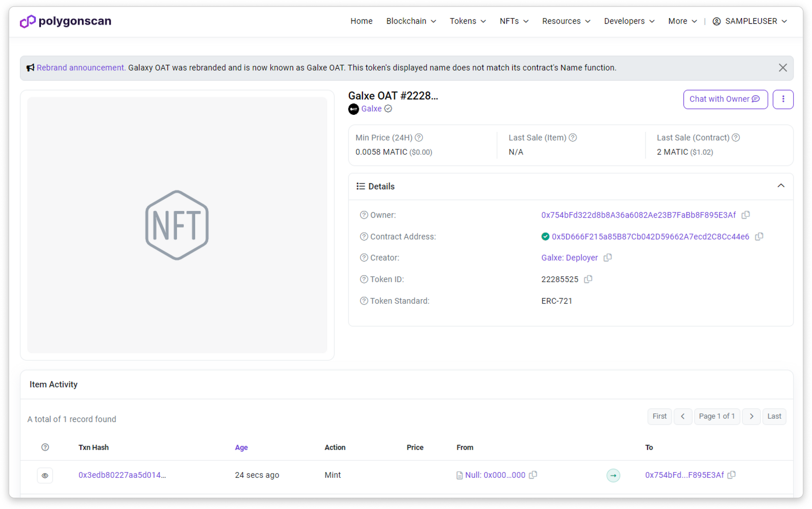This screenshot has height=509, width=812.
Task: Go to the next page of activity
Action: coord(751,416)
